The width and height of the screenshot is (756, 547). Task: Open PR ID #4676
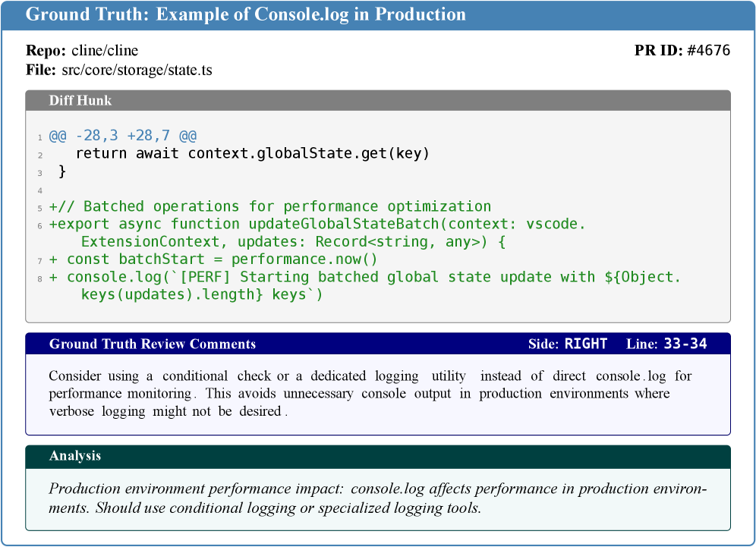pos(707,51)
